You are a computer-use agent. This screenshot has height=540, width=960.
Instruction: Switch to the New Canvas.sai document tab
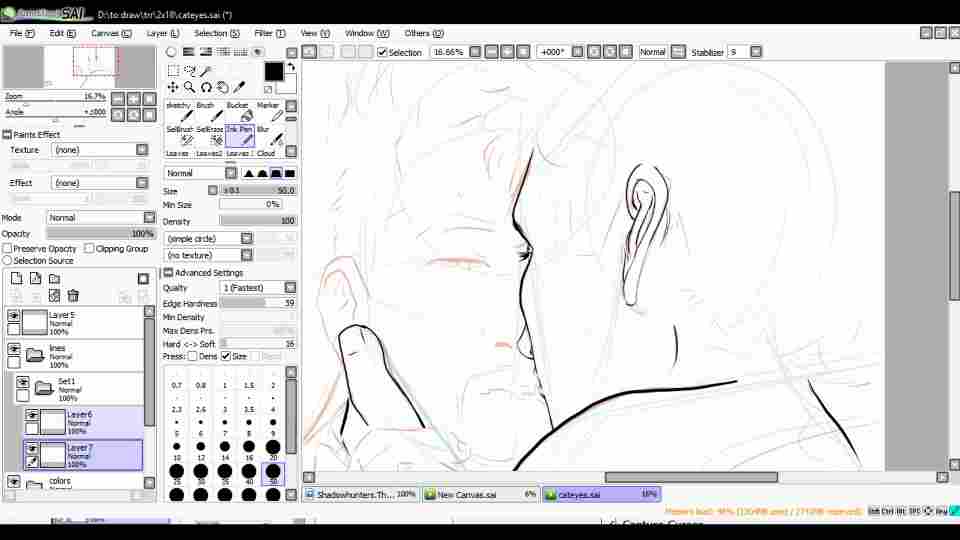pyautogui.click(x=480, y=495)
